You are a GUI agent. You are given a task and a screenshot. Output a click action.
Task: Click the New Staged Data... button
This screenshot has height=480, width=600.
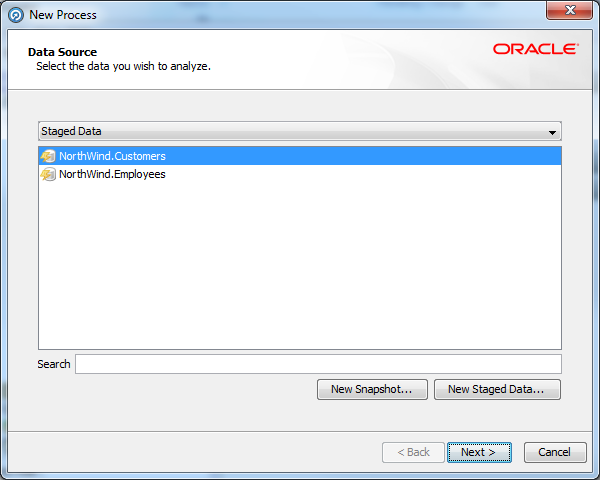(497, 389)
